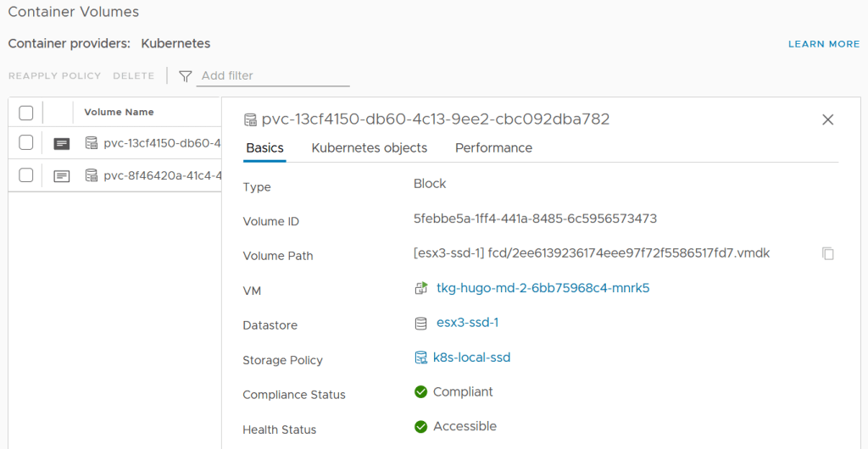
Task: Click the details icon for pvc-8f46420a row
Action: point(62,176)
